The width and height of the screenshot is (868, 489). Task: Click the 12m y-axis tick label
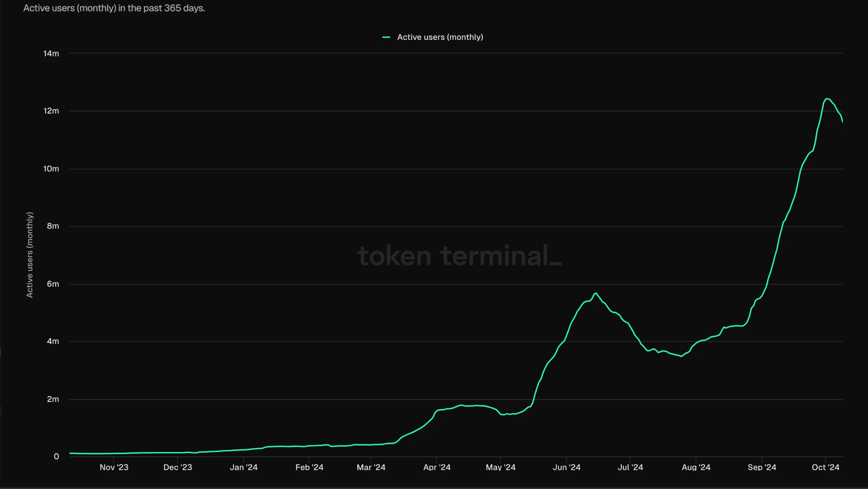click(x=51, y=111)
